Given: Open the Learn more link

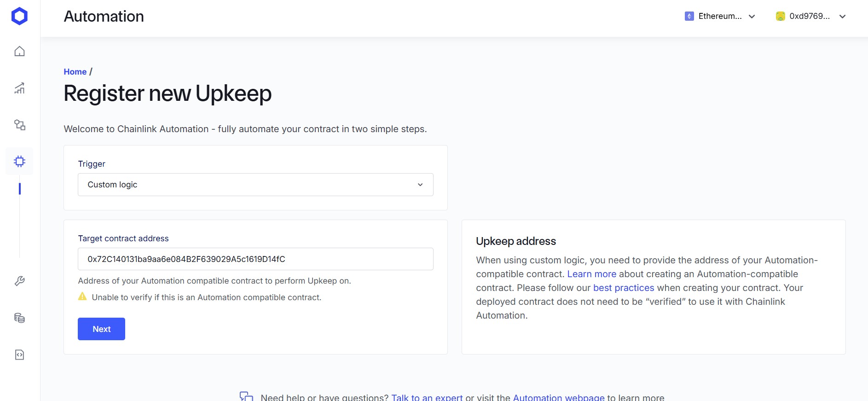Looking at the screenshot, I should pos(591,274).
